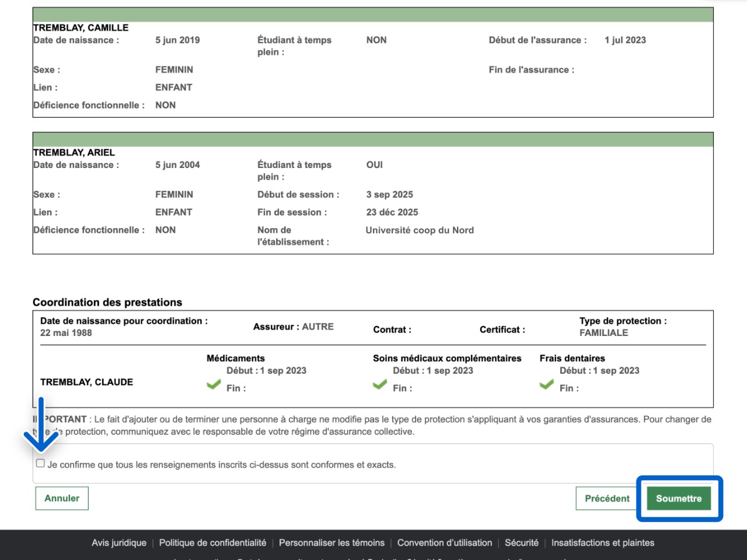Click the Sécurité footer link
The image size is (747, 560).
522,543
